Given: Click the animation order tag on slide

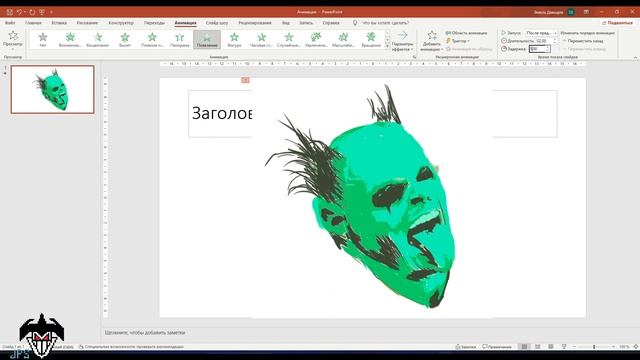Looking at the screenshot, I should coord(245,80).
